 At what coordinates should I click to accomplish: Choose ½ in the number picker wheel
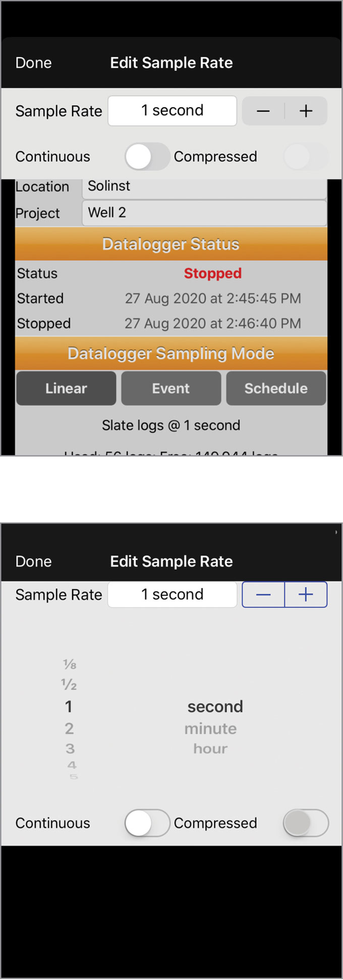click(x=69, y=685)
